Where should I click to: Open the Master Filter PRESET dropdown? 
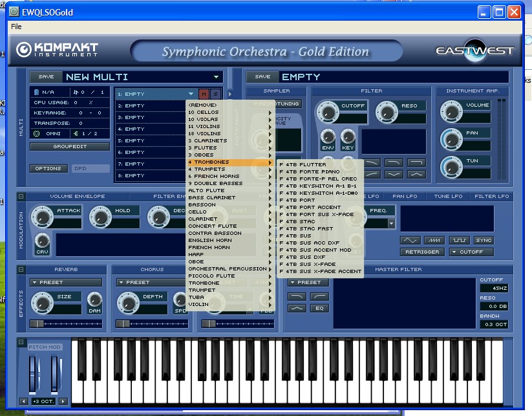click(308, 283)
